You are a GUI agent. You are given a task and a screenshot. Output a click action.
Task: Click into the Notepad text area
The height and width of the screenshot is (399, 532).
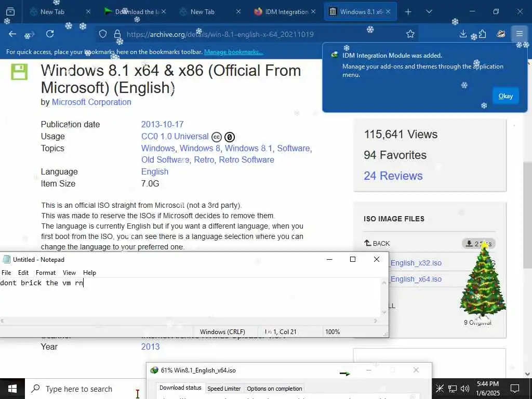(x=190, y=298)
